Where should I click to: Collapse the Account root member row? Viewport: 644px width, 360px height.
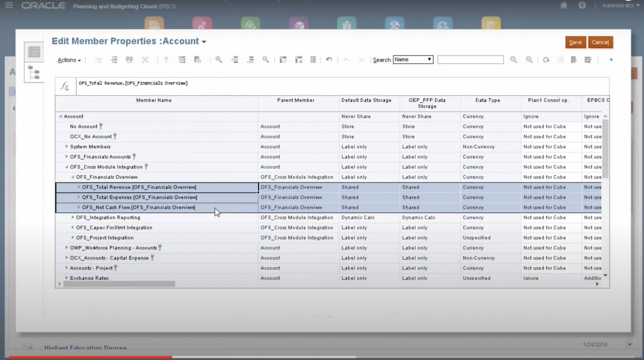click(61, 116)
